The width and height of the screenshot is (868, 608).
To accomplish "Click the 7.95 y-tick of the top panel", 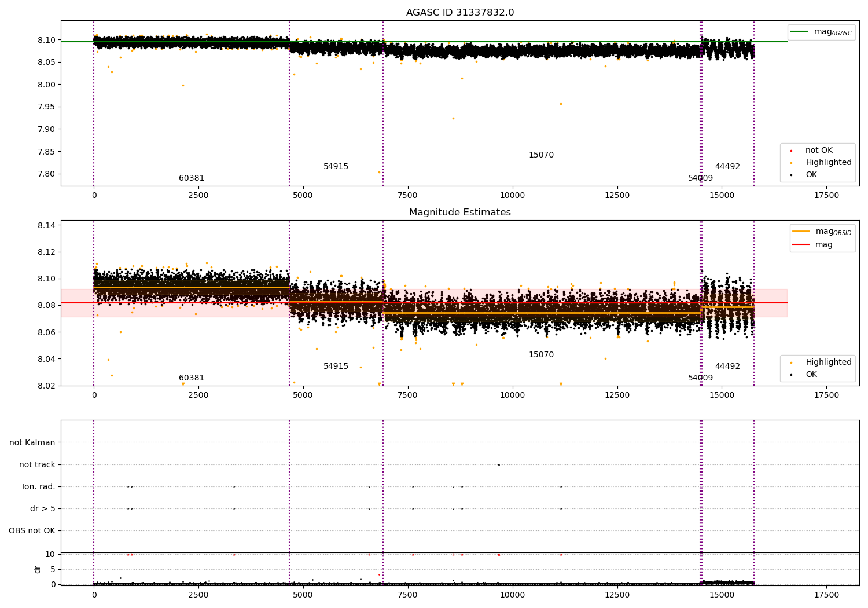I will pos(47,107).
